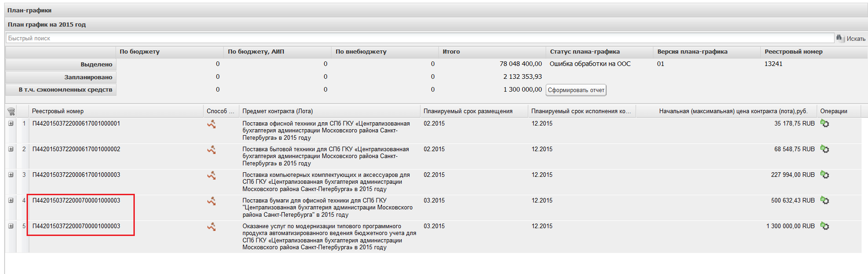Open operations gear for 500 632,43 RUB row
Viewport: 868px width, 274px height.
click(x=824, y=200)
